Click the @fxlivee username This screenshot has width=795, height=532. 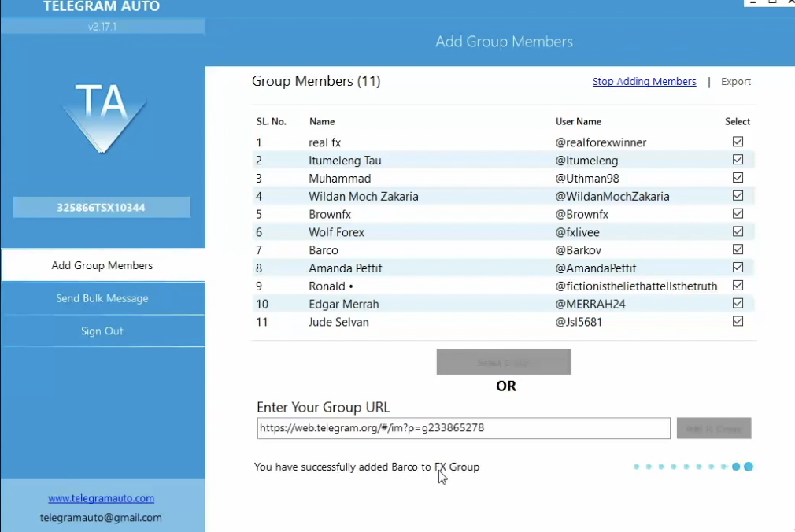coord(578,232)
